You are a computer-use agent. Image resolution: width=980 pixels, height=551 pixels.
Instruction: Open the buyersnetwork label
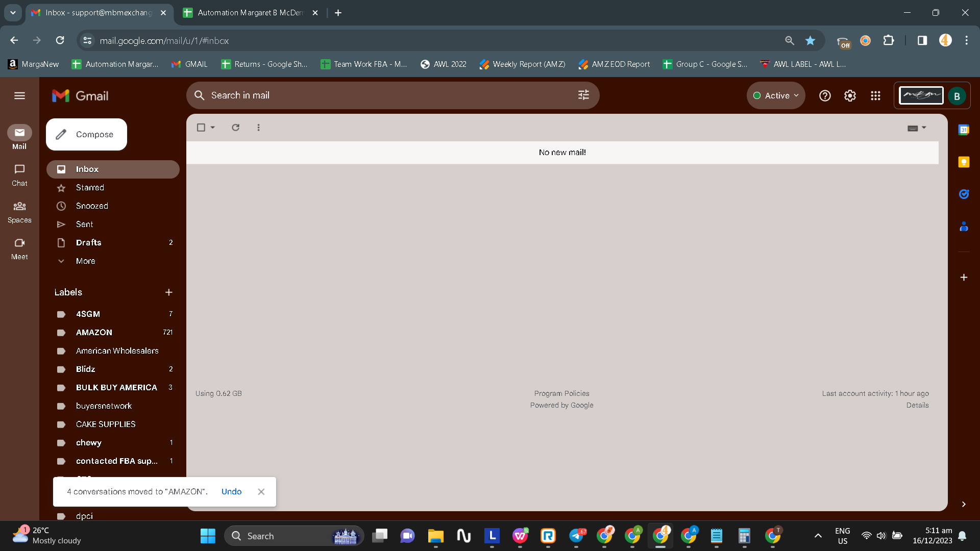pyautogui.click(x=113, y=406)
